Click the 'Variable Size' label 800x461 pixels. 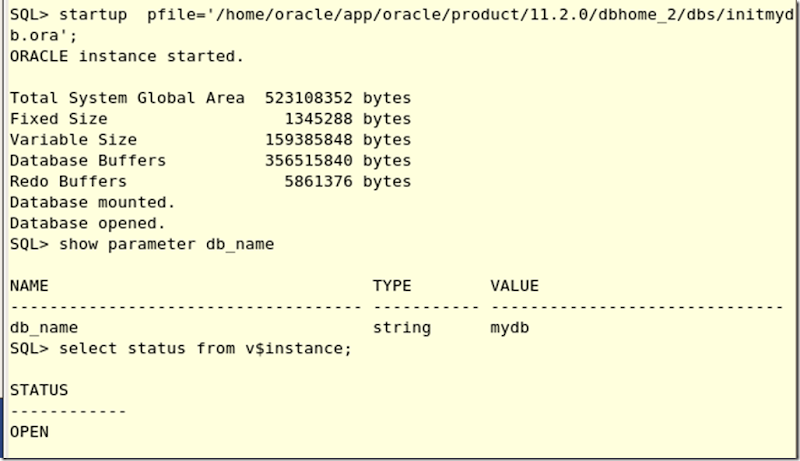73,140
